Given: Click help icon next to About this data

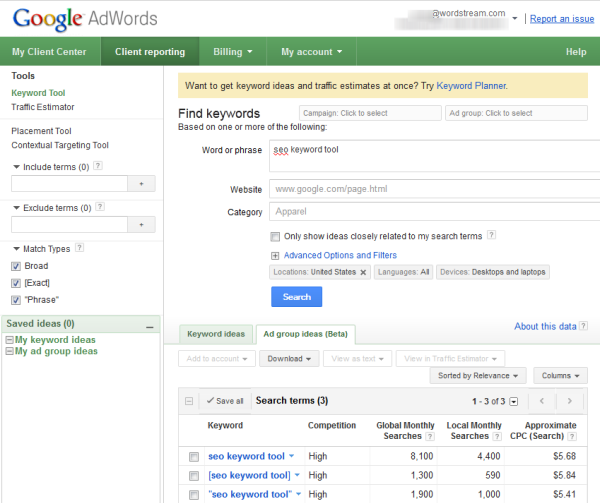Looking at the screenshot, I should pos(583,326).
